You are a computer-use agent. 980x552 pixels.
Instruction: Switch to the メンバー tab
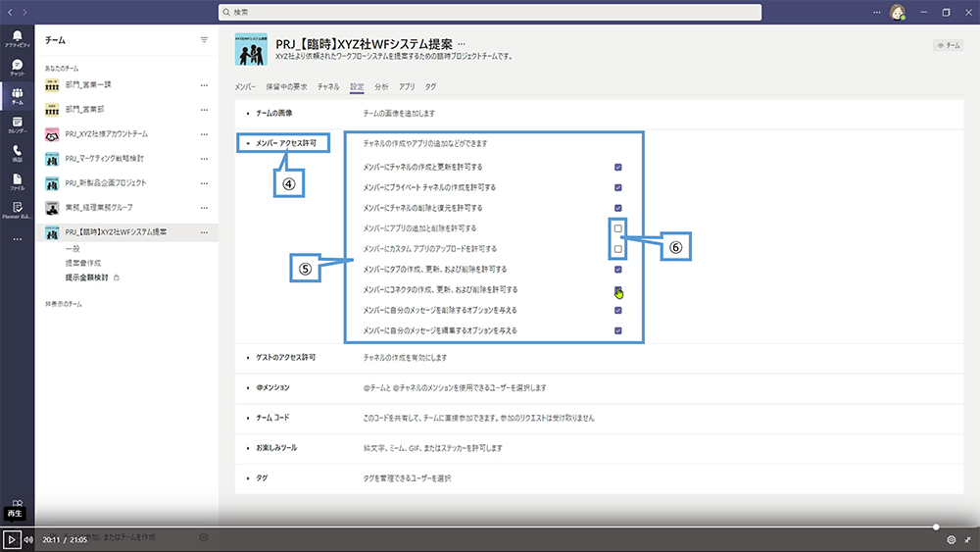point(245,87)
